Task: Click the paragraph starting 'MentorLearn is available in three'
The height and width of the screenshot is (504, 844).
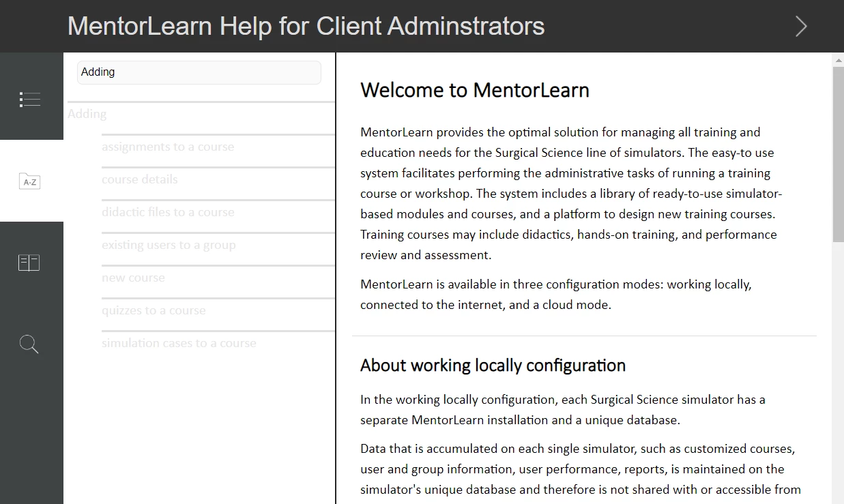Action: (556, 295)
